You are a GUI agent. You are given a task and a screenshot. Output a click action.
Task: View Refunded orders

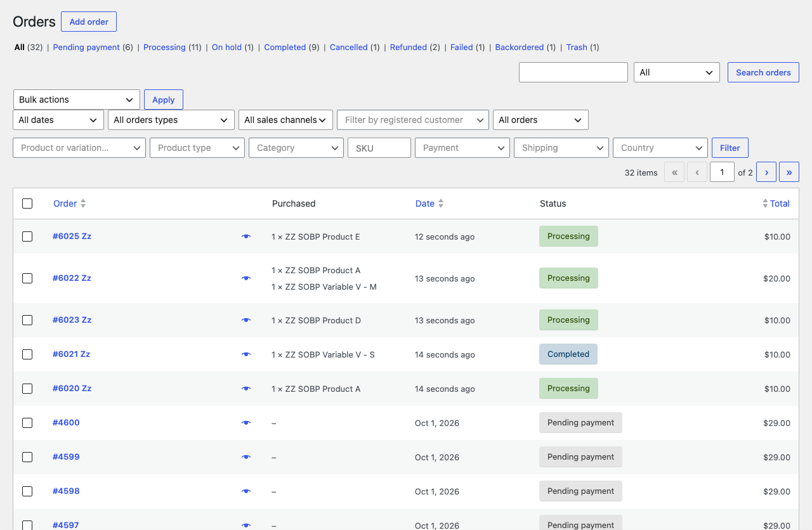click(409, 48)
